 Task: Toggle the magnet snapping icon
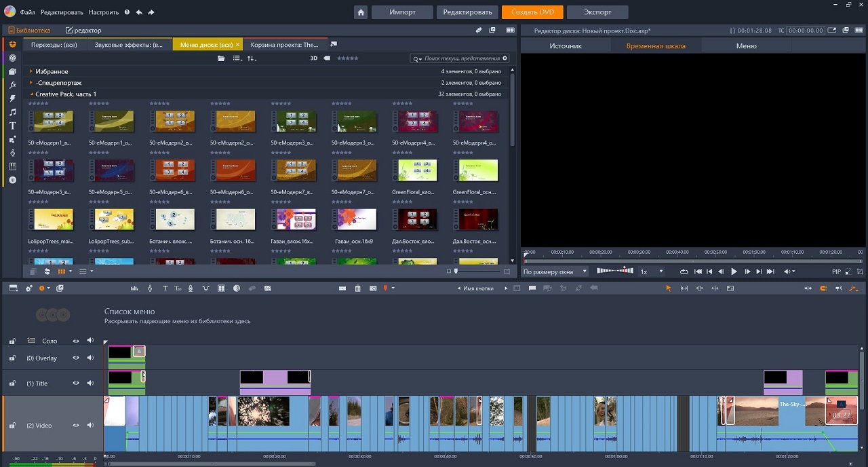click(x=823, y=288)
